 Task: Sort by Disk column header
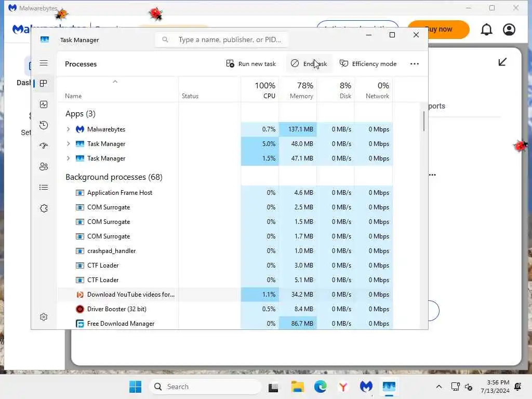[x=336, y=90]
